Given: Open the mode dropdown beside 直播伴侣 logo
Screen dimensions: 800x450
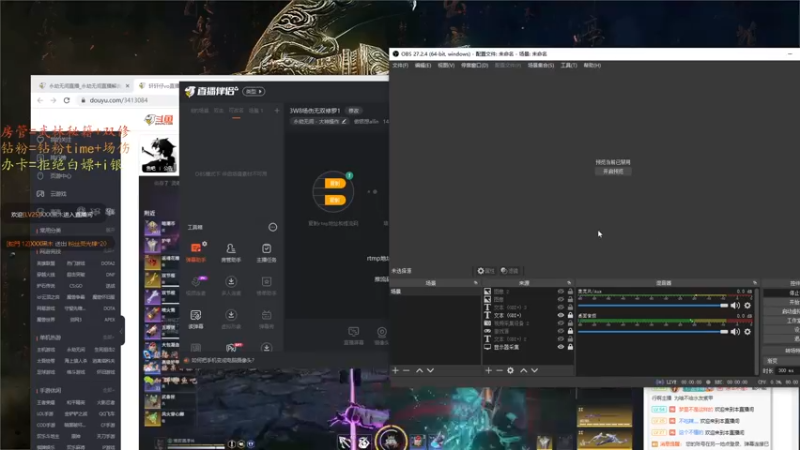Looking at the screenshot, I should click(x=254, y=91).
